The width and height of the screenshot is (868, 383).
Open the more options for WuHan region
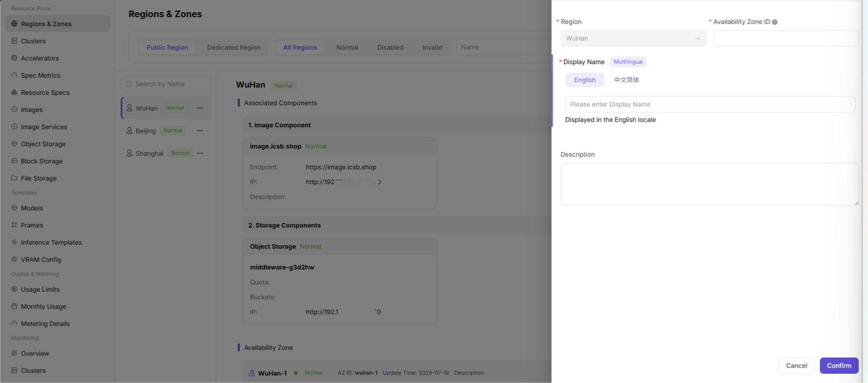pos(200,108)
